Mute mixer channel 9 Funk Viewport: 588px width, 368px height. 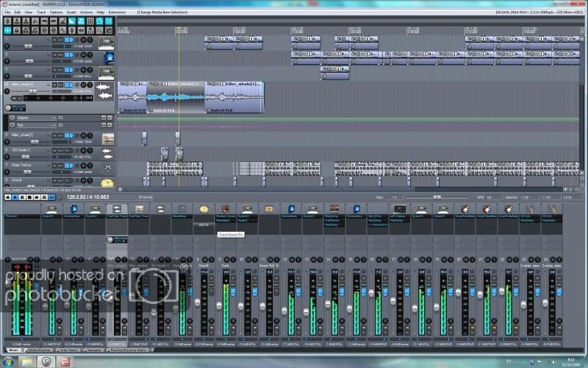point(226,260)
